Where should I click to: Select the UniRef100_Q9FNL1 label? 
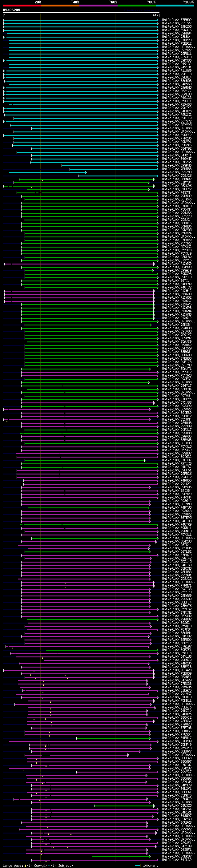177,54
